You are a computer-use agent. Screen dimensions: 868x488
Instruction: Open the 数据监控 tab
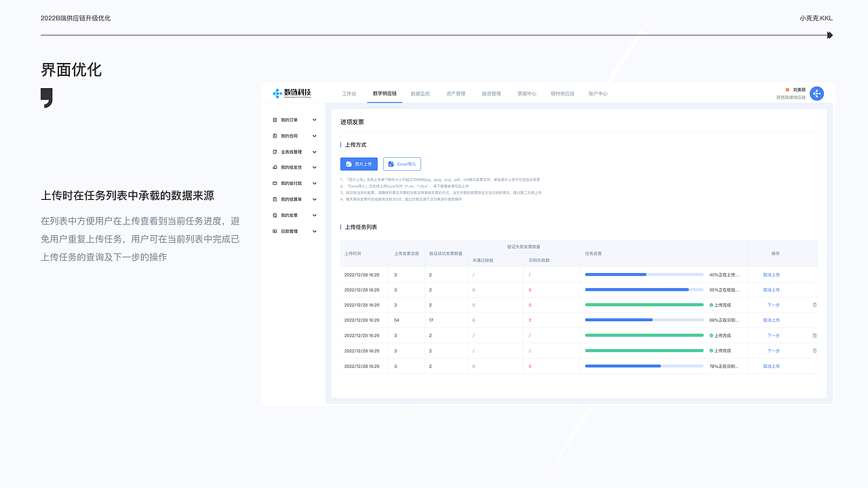pyautogui.click(x=420, y=94)
